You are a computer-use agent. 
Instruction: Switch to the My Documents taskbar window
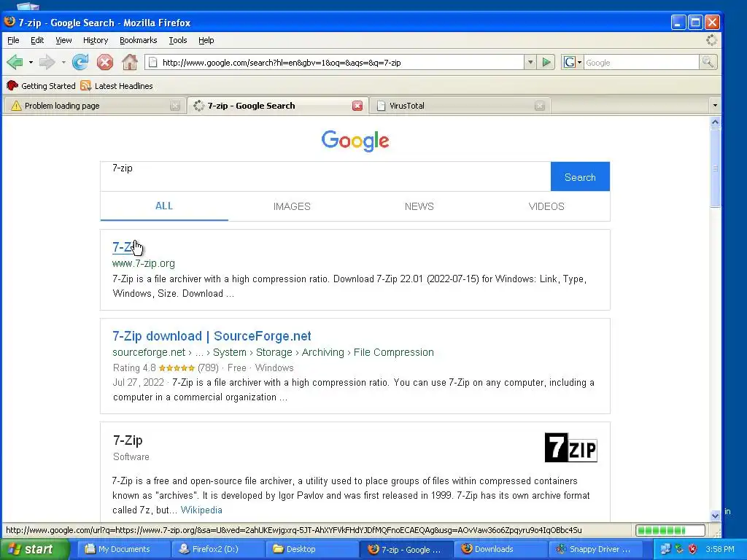point(124,549)
